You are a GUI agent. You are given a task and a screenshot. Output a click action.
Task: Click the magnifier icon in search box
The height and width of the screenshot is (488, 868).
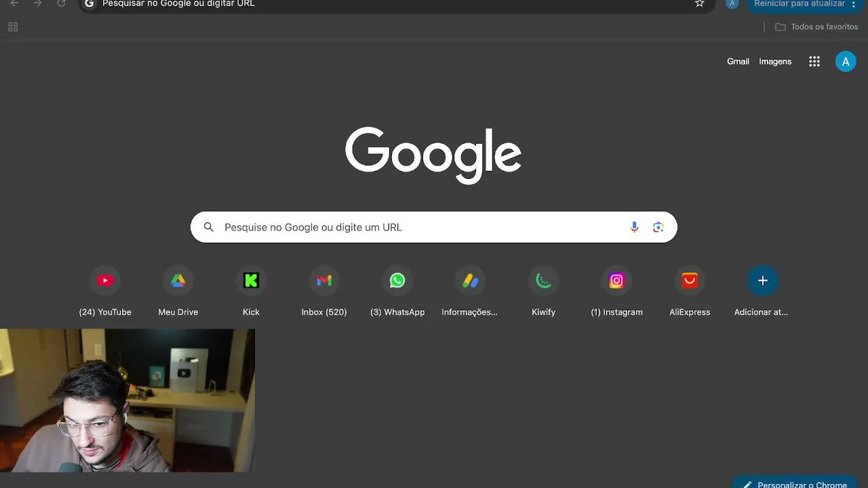pyautogui.click(x=209, y=227)
